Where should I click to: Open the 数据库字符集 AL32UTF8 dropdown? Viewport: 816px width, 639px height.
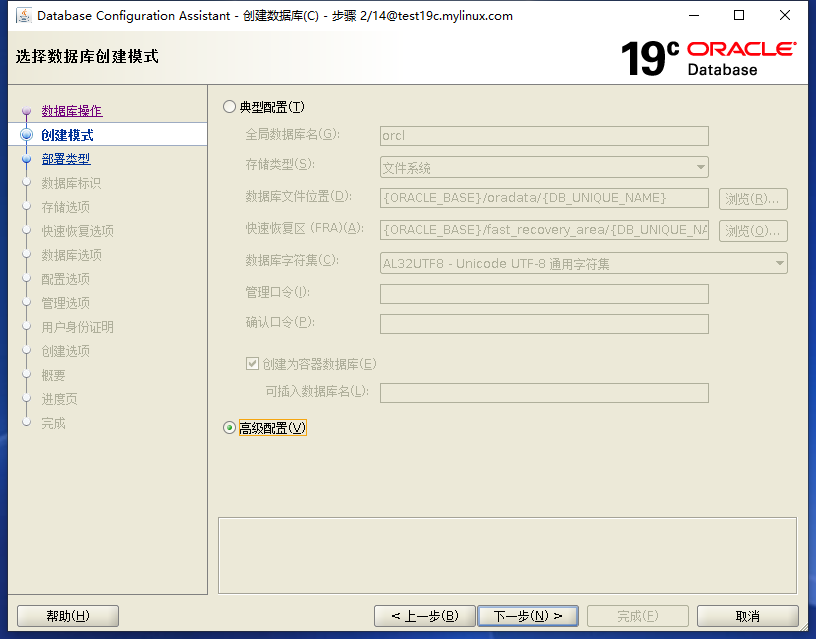(584, 263)
